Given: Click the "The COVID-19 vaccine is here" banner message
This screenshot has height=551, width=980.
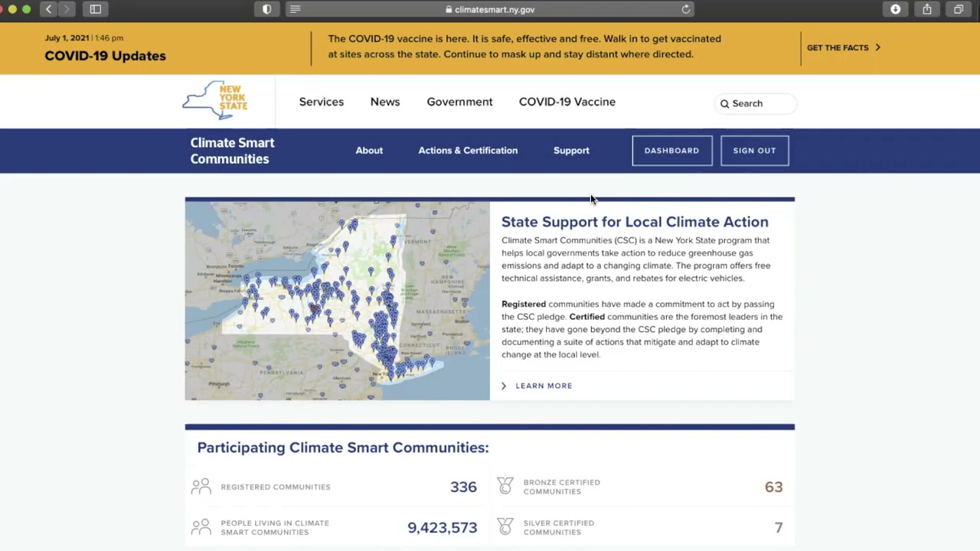Looking at the screenshot, I should (x=524, y=47).
